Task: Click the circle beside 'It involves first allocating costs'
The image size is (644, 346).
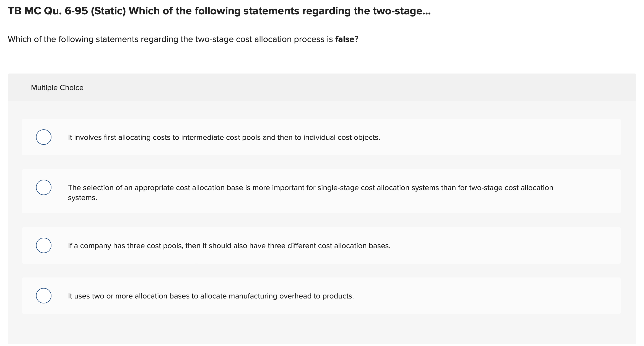Action: click(43, 137)
